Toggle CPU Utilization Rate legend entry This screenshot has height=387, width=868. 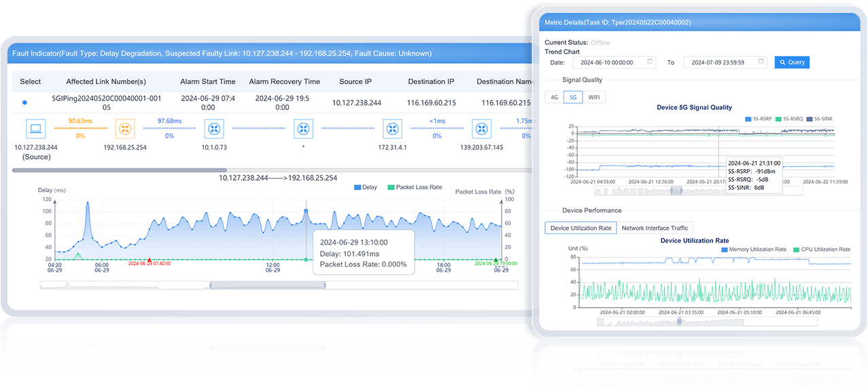tap(821, 250)
